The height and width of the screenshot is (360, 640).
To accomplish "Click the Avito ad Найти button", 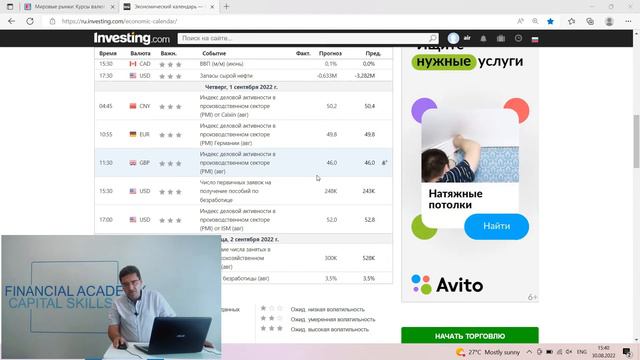I will (496, 226).
